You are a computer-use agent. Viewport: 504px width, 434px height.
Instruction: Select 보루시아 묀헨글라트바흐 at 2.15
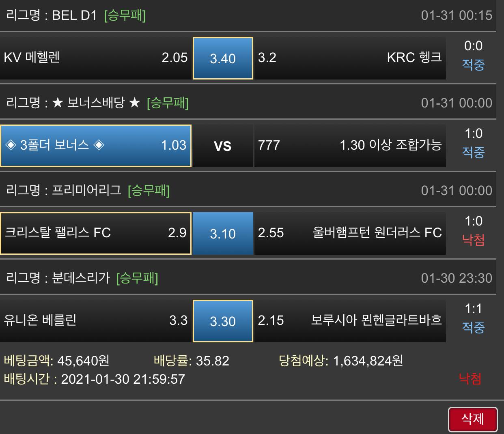pyautogui.click(x=350, y=321)
